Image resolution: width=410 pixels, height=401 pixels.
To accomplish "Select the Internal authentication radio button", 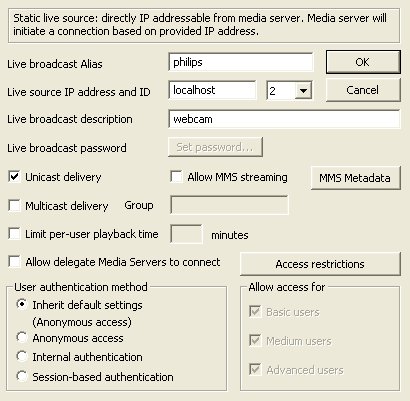I will (x=22, y=356).
